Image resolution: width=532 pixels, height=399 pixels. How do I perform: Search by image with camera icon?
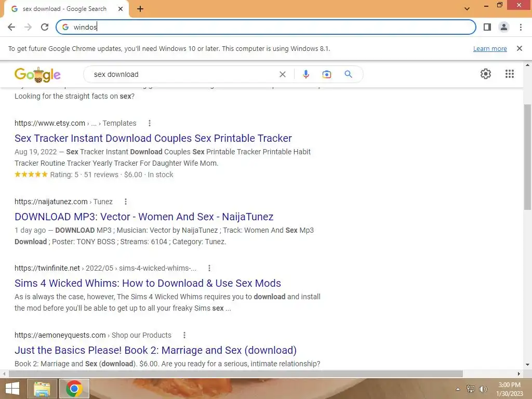pyautogui.click(x=326, y=74)
